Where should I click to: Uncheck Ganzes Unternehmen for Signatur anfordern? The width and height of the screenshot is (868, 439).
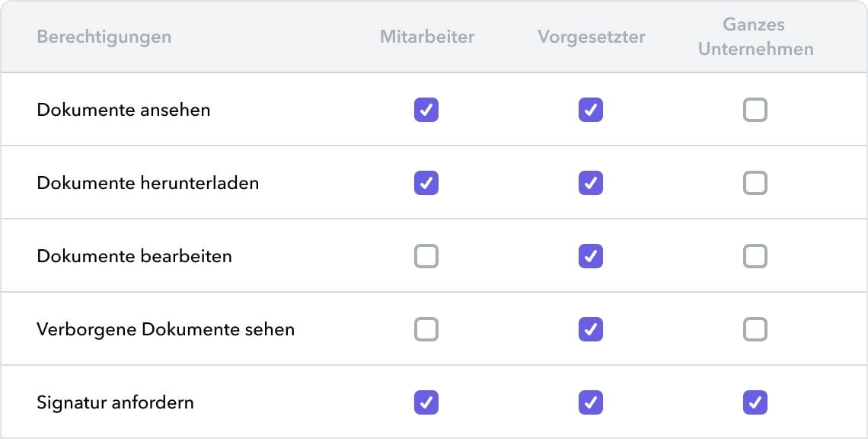click(x=755, y=402)
